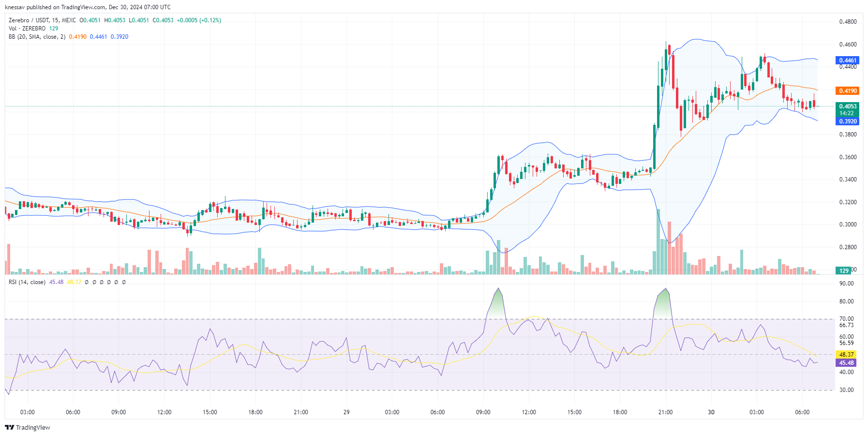Click the green 129 volume axis tag

(x=844, y=271)
